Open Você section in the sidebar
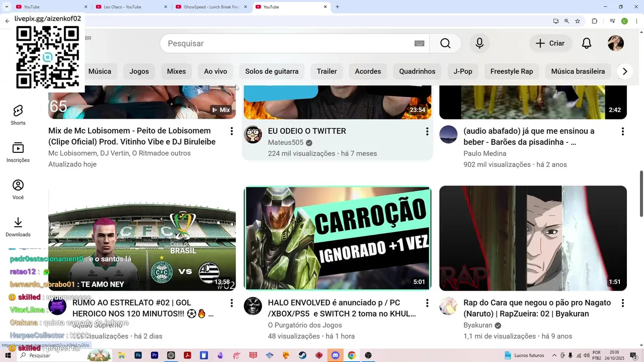 tap(18, 190)
